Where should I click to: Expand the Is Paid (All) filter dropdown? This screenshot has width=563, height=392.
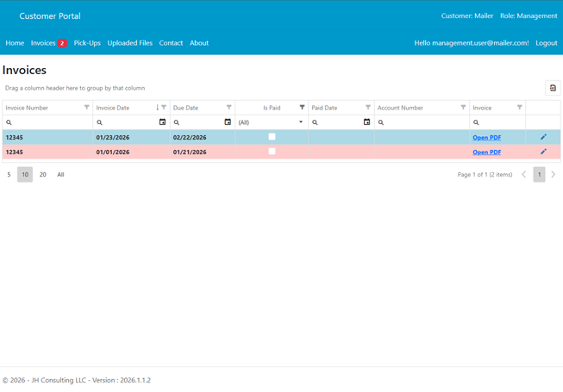pyautogui.click(x=301, y=122)
